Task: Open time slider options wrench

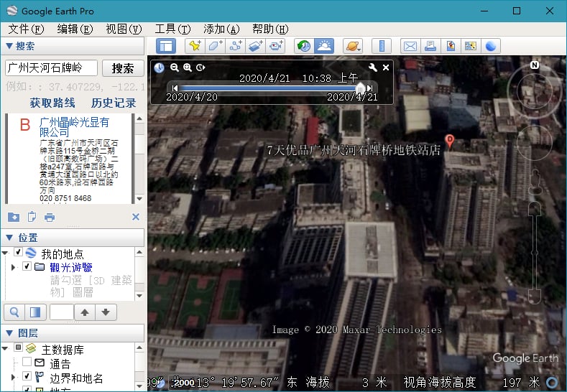Action: pos(372,67)
